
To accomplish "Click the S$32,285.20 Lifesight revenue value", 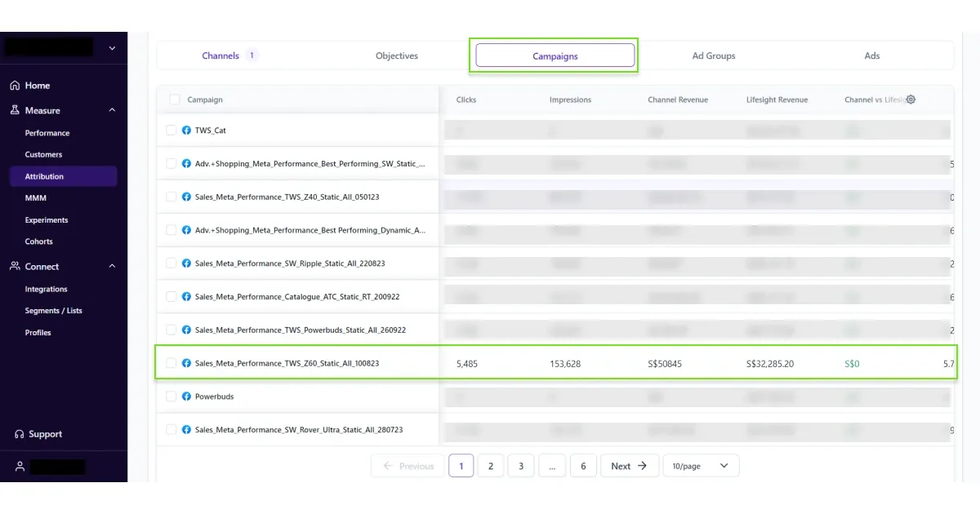I will pos(770,364).
